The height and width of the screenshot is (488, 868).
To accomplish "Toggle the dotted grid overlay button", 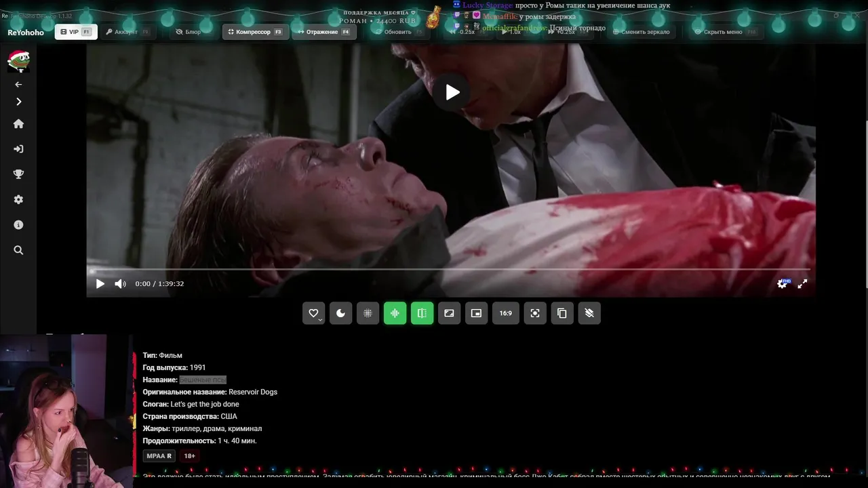I will pyautogui.click(x=368, y=313).
